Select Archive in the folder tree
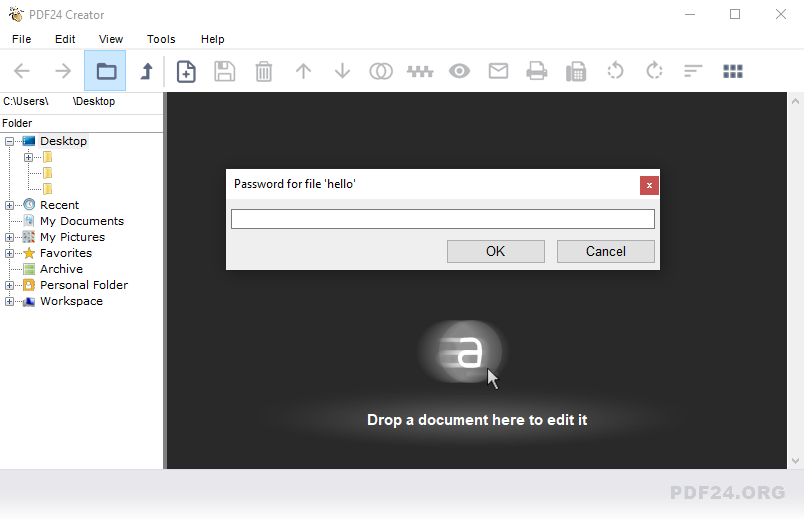The height and width of the screenshot is (519, 804). 61,269
